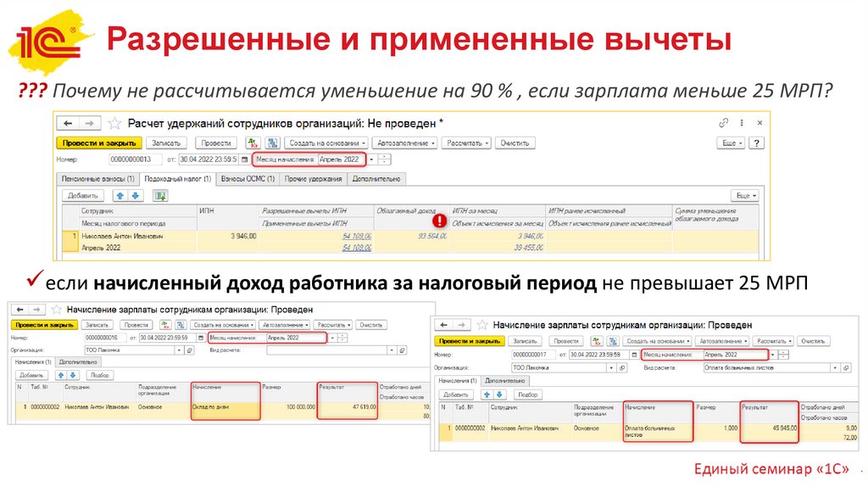Image resolution: width=868 pixels, height=487 pixels.
Task: Open Дополнительно tab in Расчет удержаний
Action: pos(376,179)
